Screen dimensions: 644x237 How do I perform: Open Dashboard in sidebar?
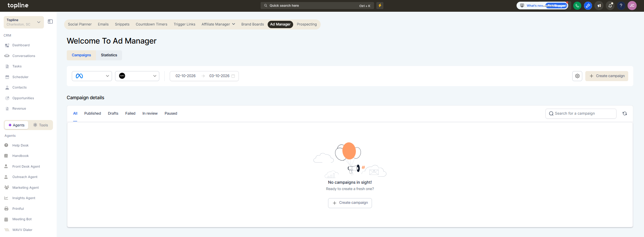(21, 45)
